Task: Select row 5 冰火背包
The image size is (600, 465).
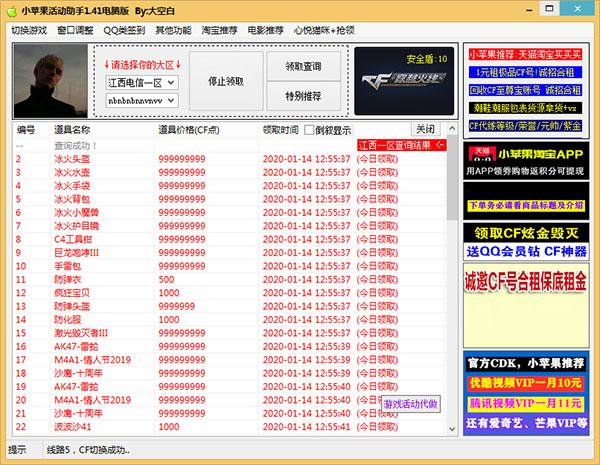Action: coord(230,199)
